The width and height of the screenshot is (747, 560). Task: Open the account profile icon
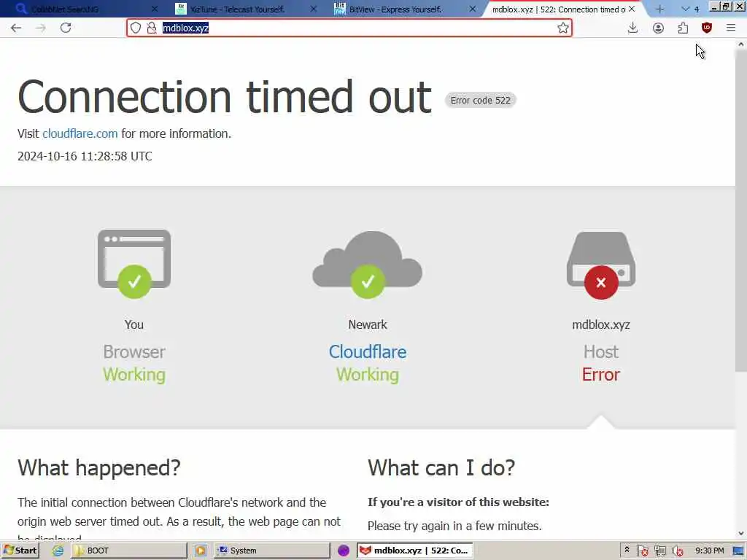[658, 28]
